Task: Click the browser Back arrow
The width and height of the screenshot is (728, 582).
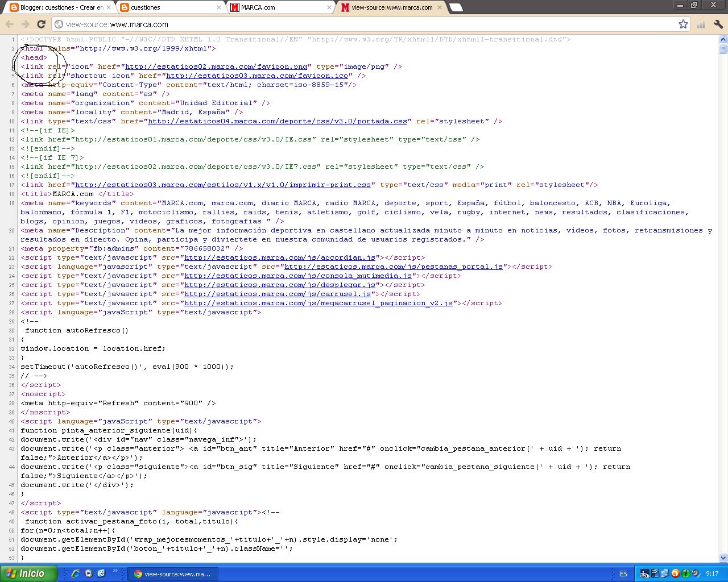Action: (9, 24)
